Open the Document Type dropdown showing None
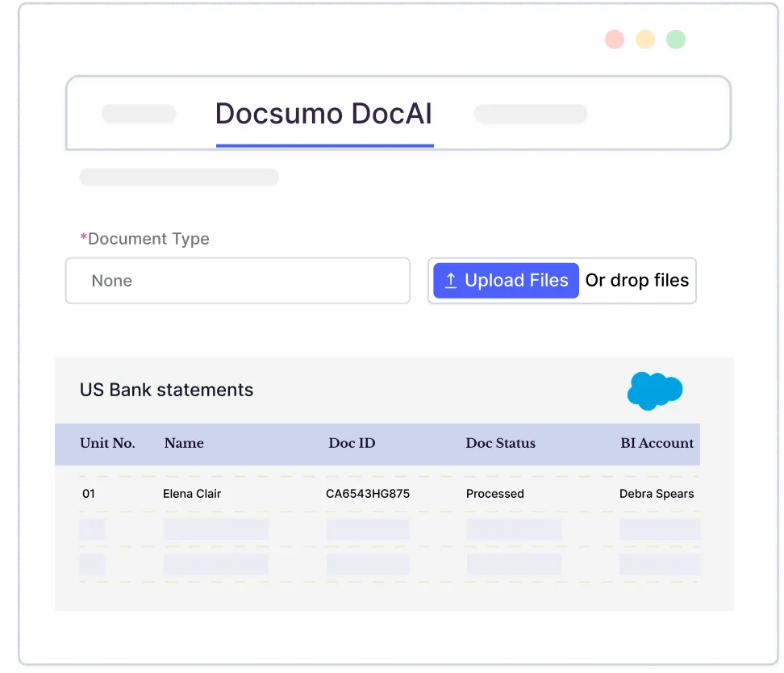784x673 pixels. coord(238,281)
